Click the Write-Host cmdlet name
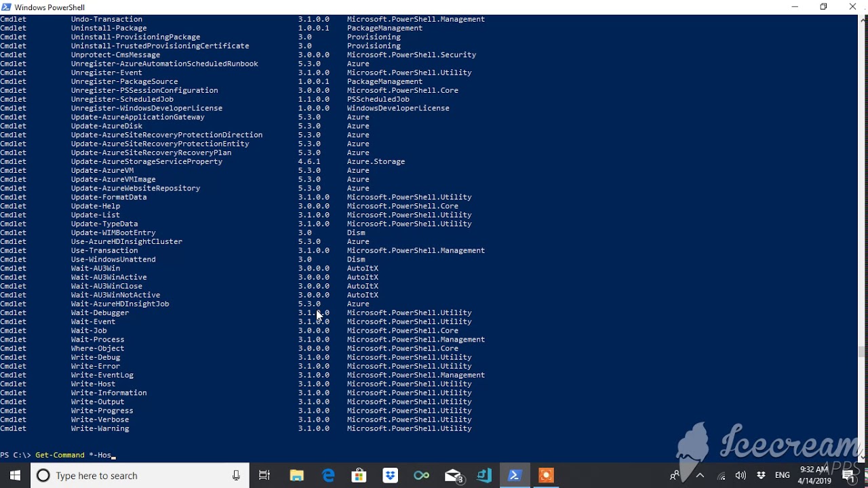 point(93,384)
